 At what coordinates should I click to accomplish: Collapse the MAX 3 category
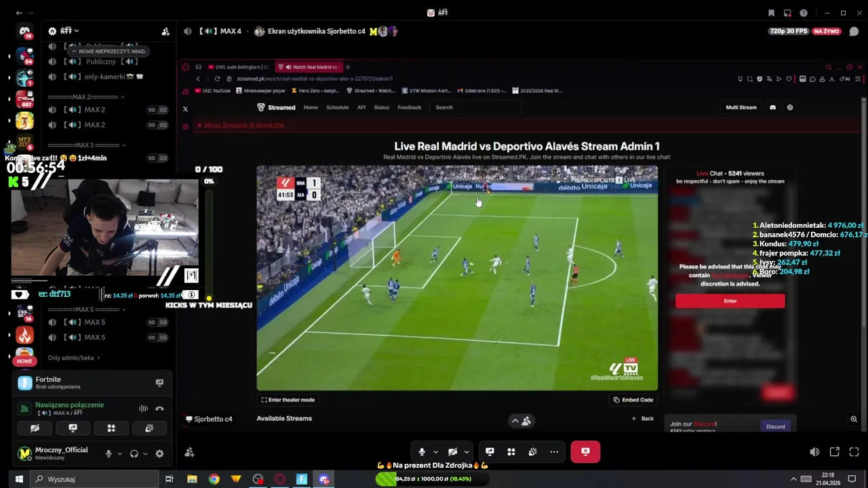86,145
